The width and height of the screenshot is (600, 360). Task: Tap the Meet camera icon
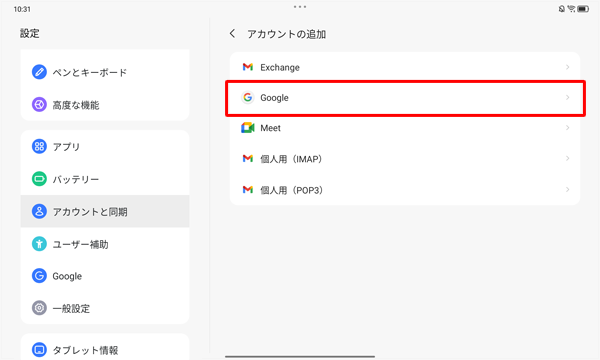coord(248,128)
